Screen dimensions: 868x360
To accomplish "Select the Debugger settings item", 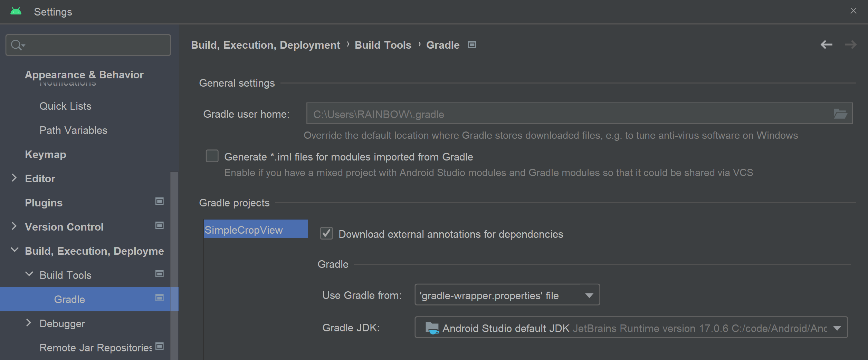I will click(62, 324).
